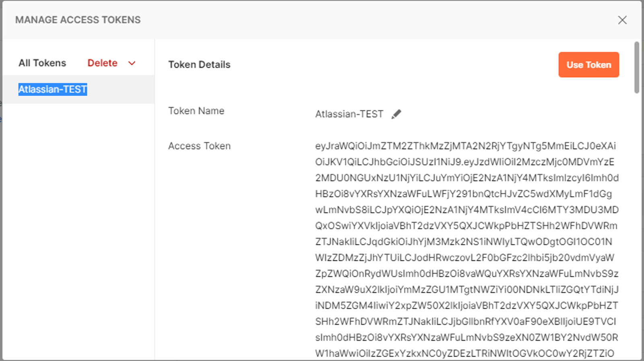Click the Access Token field label
644x361 pixels.
tap(199, 146)
